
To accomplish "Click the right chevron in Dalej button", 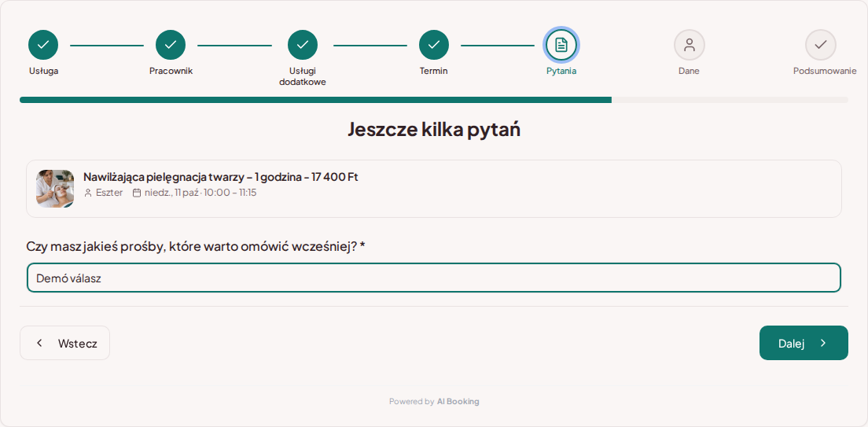I will tap(823, 343).
